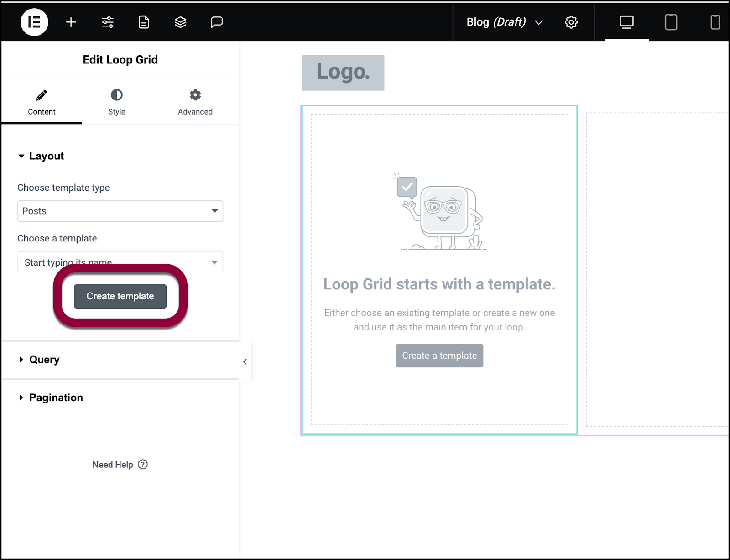Open the Blog (Draft) document dropdown
Viewport: 730px width, 560px height.
pyautogui.click(x=504, y=22)
